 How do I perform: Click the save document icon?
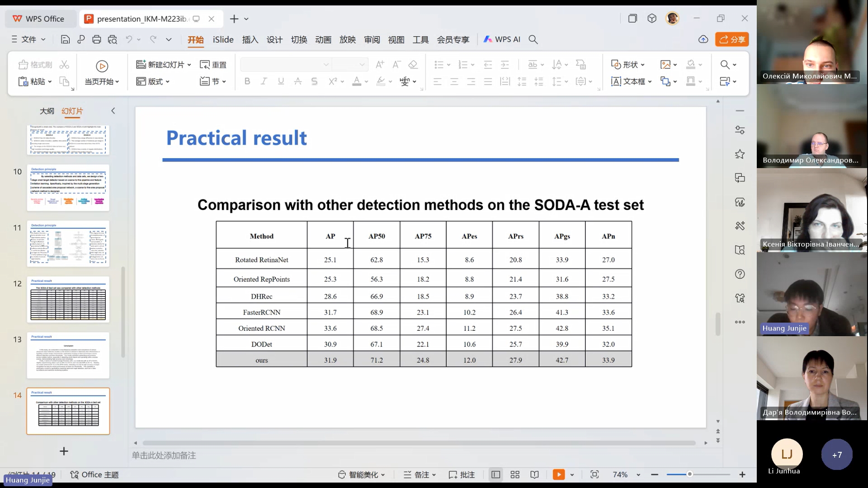pos(65,40)
